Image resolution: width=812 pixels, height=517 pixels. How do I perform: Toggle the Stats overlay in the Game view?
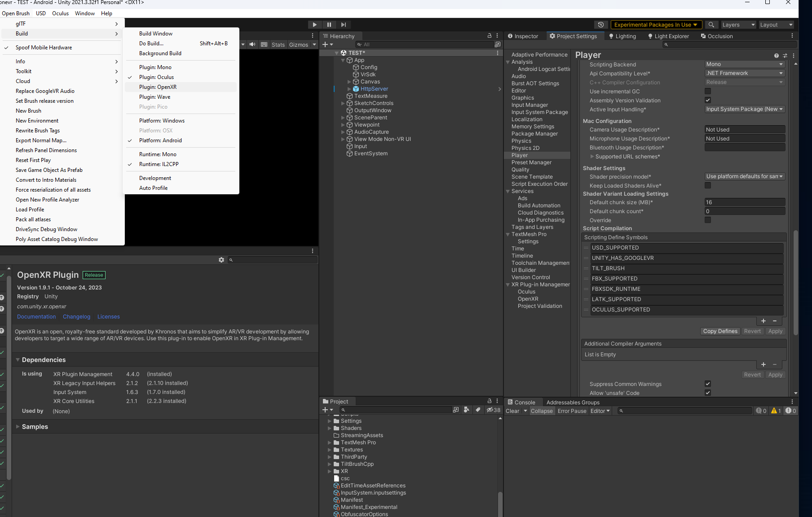tap(278, 44)
